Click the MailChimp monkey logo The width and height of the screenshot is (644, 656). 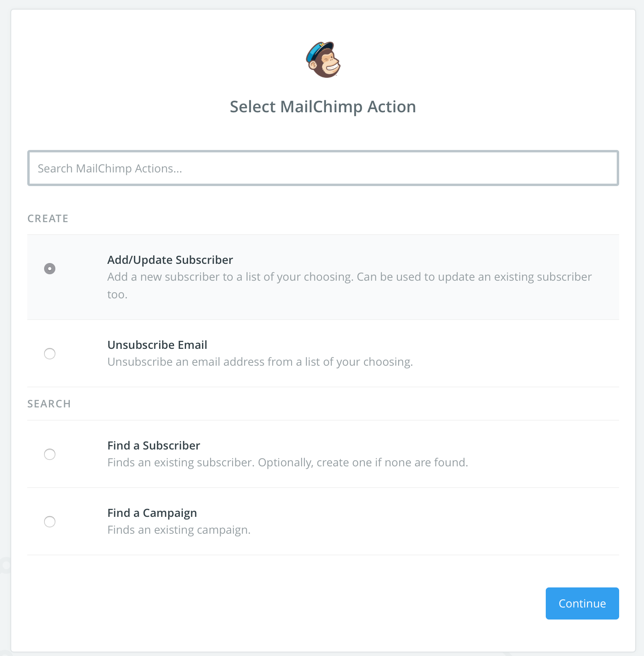323,59
